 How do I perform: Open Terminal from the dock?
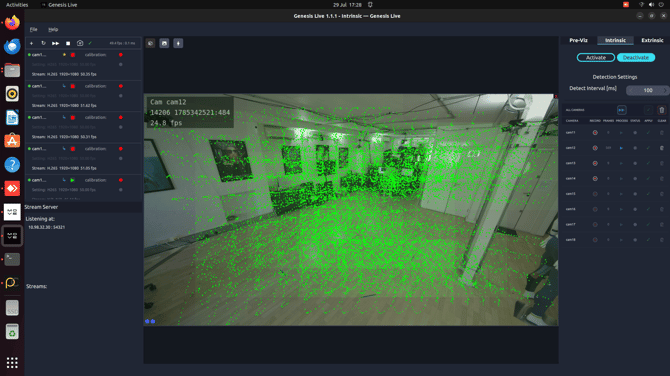click(12, 259)
